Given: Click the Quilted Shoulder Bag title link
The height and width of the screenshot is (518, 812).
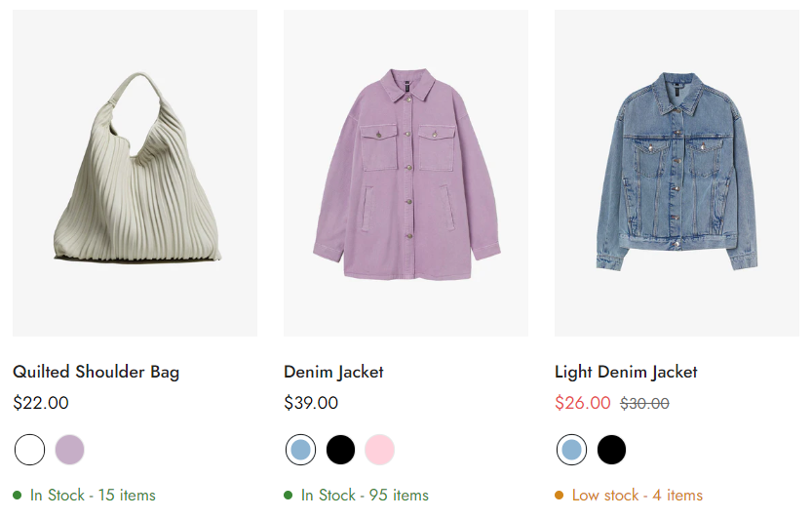Looking at the screenshot, I should (x=96, y=372).
